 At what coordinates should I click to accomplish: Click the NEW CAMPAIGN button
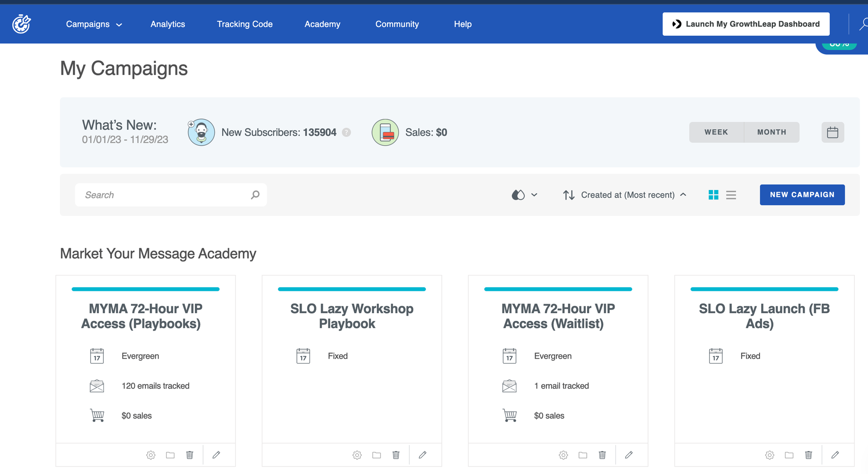tap(802, 195)
